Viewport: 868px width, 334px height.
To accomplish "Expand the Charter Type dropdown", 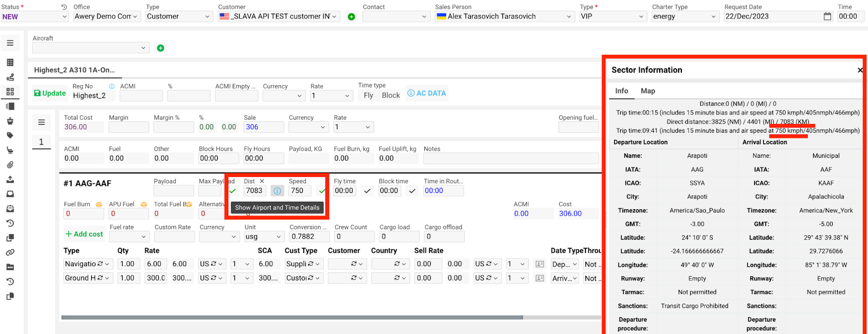I will [685, 17].
